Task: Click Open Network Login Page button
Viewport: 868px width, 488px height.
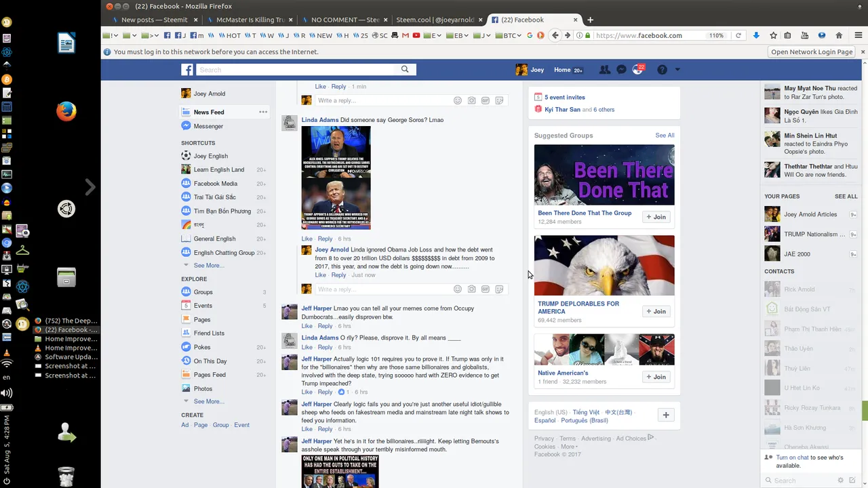Action: tap(812, 52)
